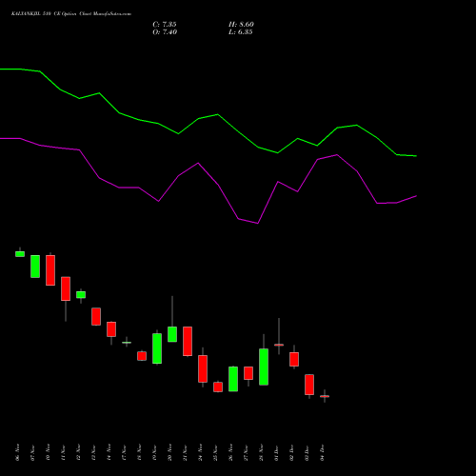Image resolution: width=476 pixels, height=476 pixels.
Task: Click the upper green indicator line
Action: pos(208,116)
